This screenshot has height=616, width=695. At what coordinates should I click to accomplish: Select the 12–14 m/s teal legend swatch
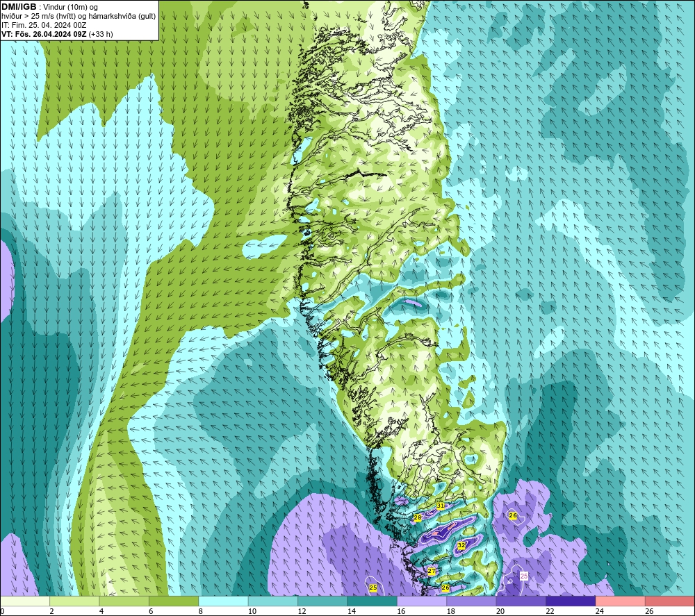[322, 601]
